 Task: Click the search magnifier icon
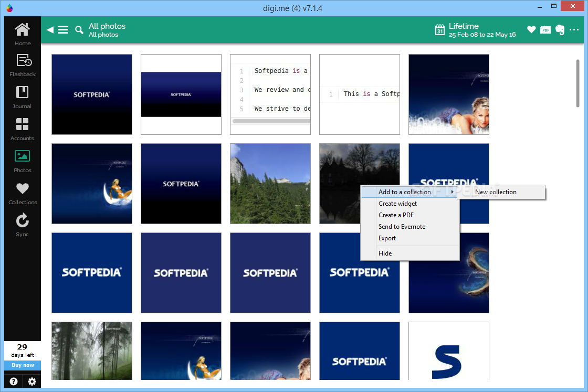click(x=79, y=30)
